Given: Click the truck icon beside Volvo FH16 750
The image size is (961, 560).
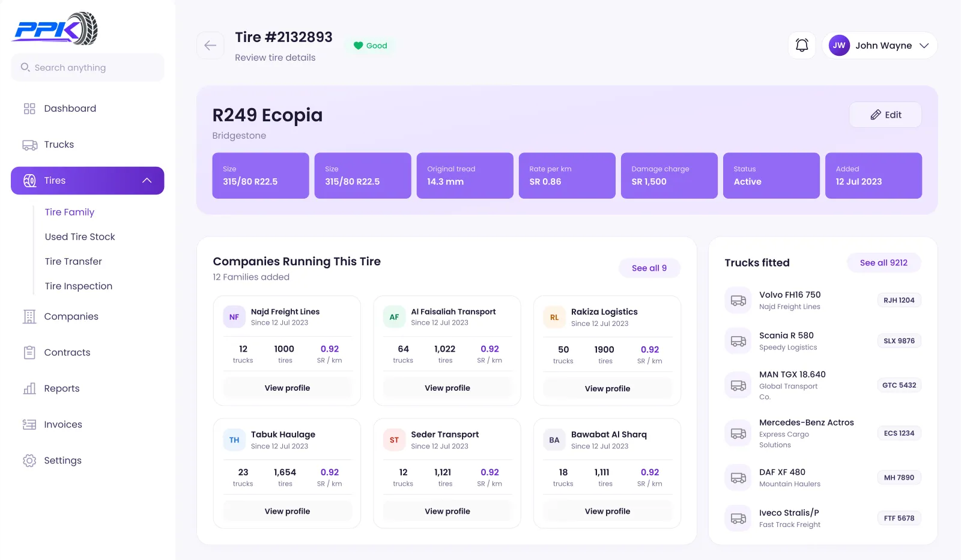Looking at the screenshot, I should [738, 300].
